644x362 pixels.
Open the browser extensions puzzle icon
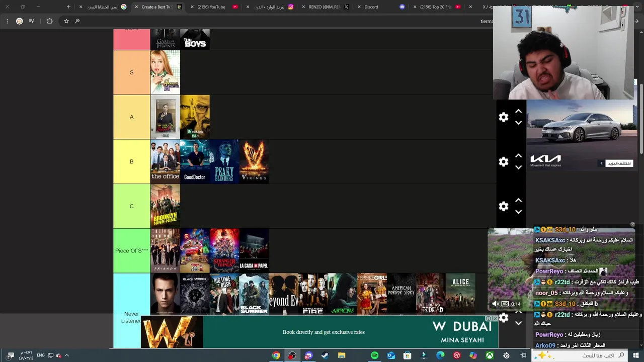pyautogui.click(x=49, y=21)
